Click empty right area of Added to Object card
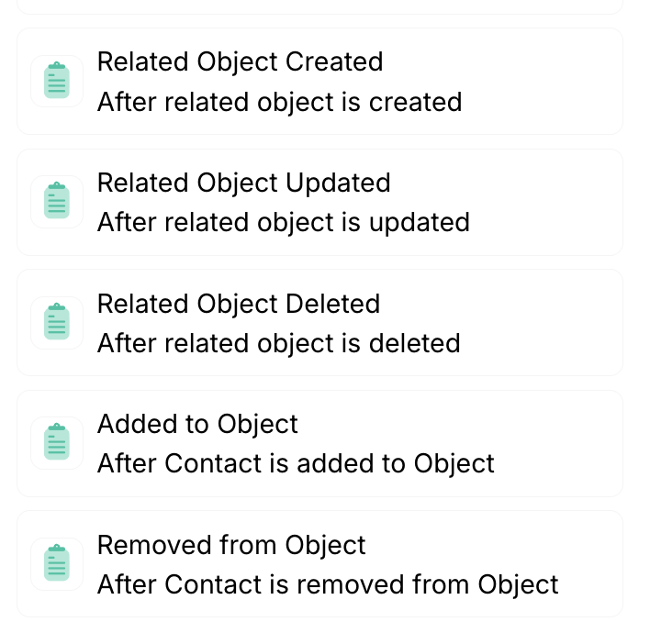 pyautogui.click(x=560, y=443)
